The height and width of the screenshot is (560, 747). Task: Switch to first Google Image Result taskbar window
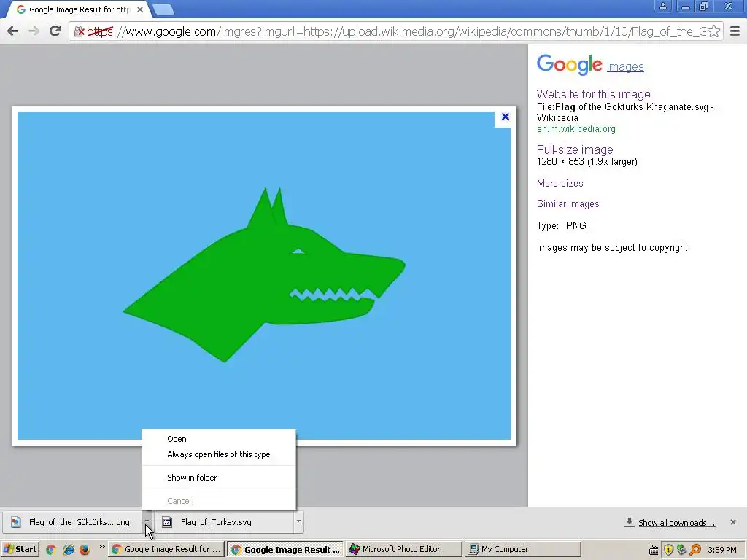pos(166,549)
